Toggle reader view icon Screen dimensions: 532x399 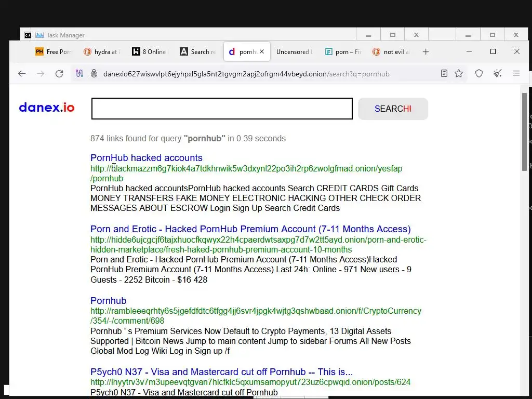[x=444, y=73]
